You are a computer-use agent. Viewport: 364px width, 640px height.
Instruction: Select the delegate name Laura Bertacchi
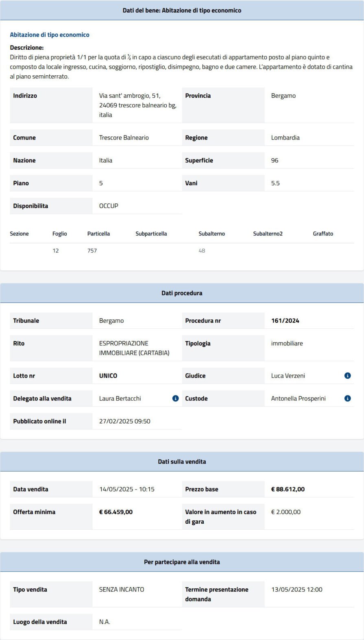(x=120, y=398)
